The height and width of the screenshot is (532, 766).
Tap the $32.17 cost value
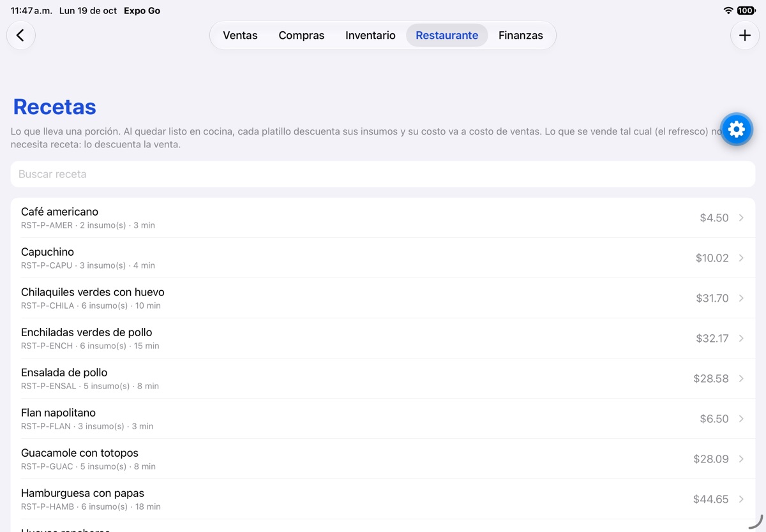click(712, 338)
